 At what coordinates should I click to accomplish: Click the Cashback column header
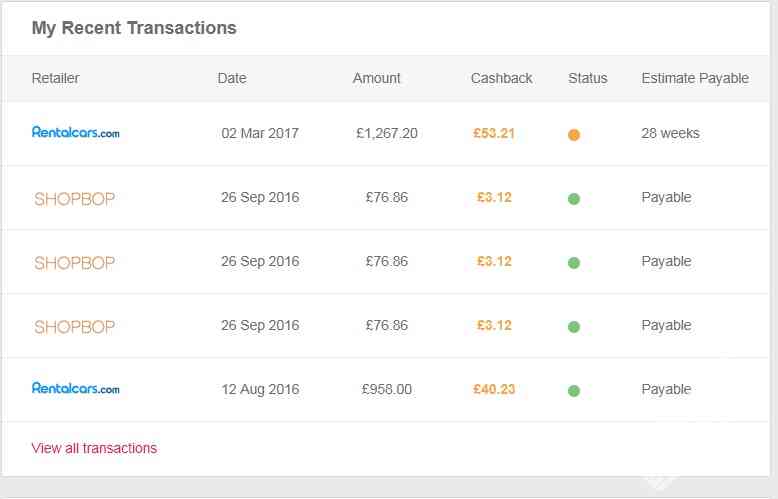point(502,78)
